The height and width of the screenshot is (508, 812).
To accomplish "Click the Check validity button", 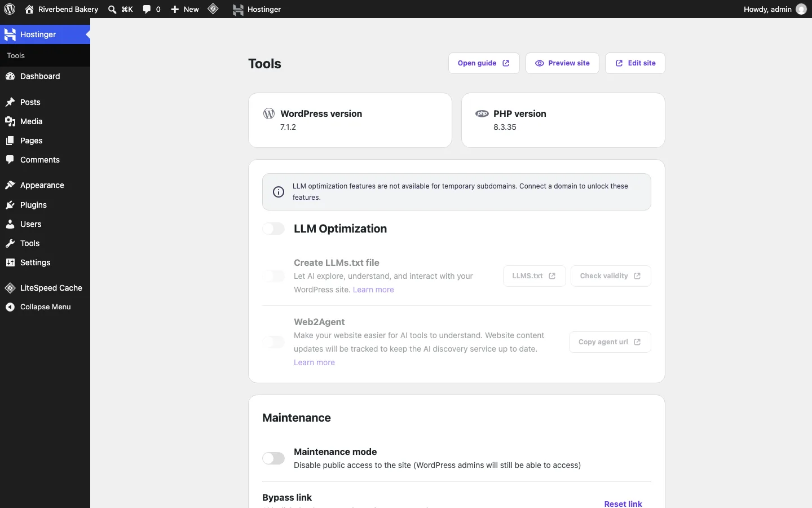I will [x=611, y=276].
